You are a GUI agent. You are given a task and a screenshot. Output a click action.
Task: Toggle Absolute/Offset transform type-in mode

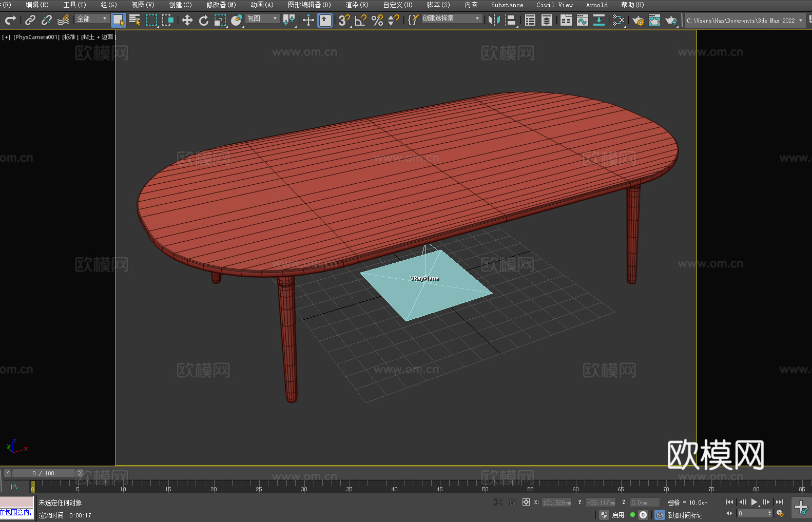click(x=526, y=502)
